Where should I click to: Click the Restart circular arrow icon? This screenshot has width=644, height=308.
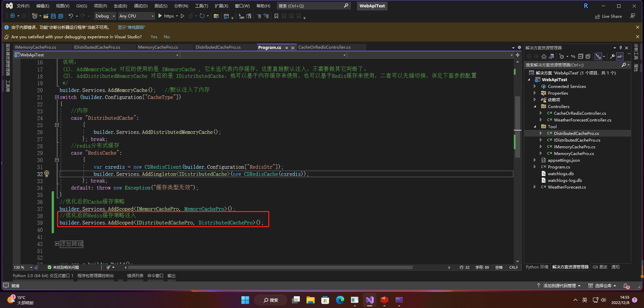(x=202, y=16)
